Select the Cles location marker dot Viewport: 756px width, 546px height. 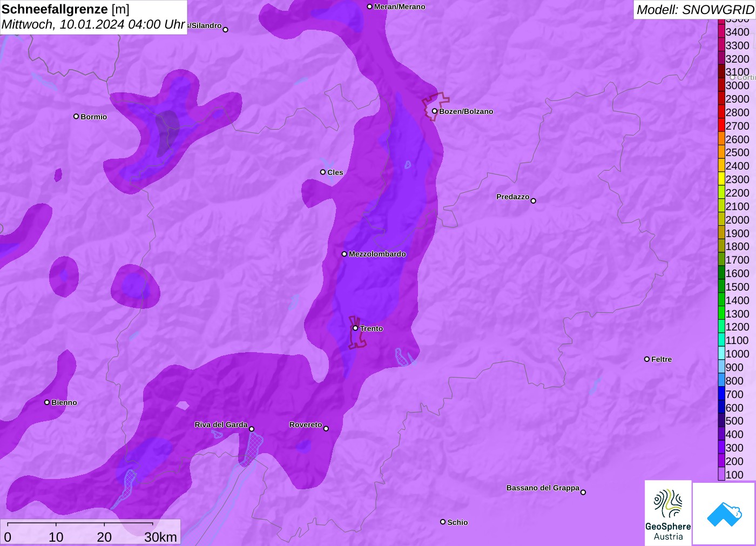[x=323, y=172]
